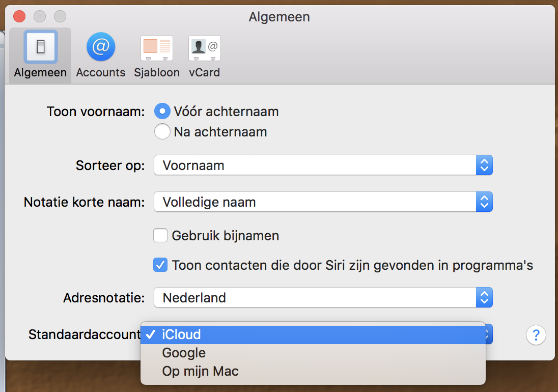
Task: Open the Accounts pane icon
Action: (x=100, y=48)
